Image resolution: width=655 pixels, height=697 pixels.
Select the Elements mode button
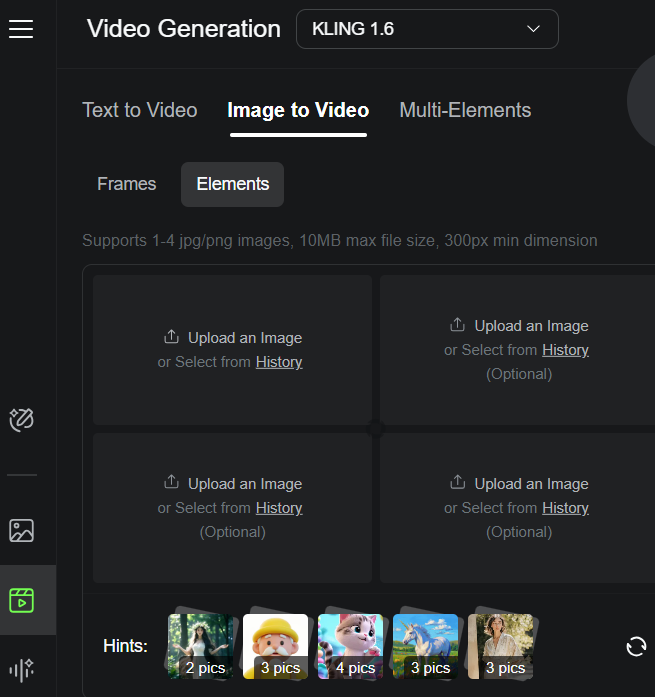(x=232, y=184)
